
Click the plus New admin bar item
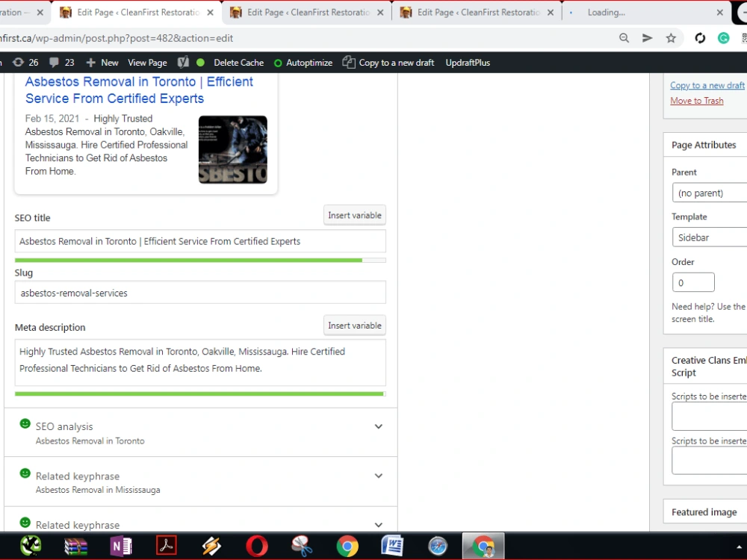click(x=102, y=63)
